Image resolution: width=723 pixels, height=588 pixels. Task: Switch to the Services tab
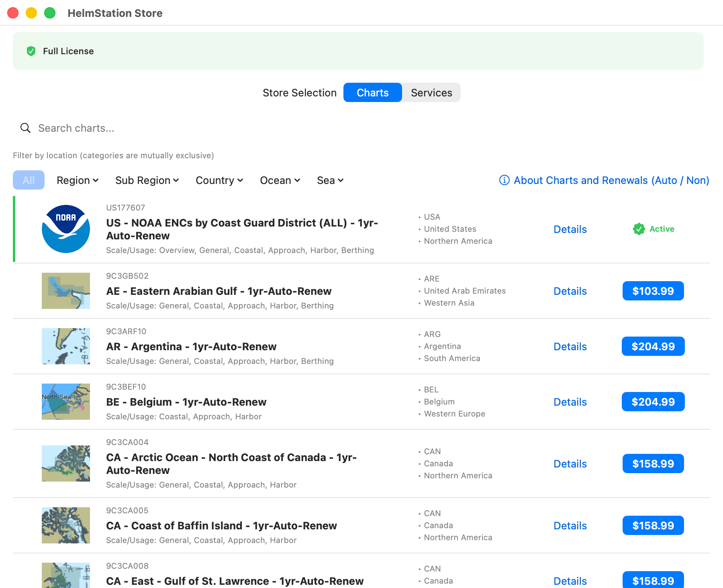tap(431, 92)
